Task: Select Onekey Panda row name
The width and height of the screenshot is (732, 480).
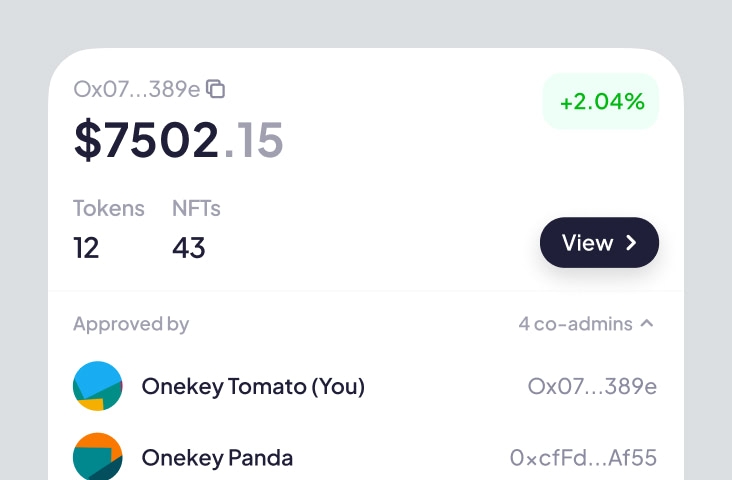Action: [217, 458]
